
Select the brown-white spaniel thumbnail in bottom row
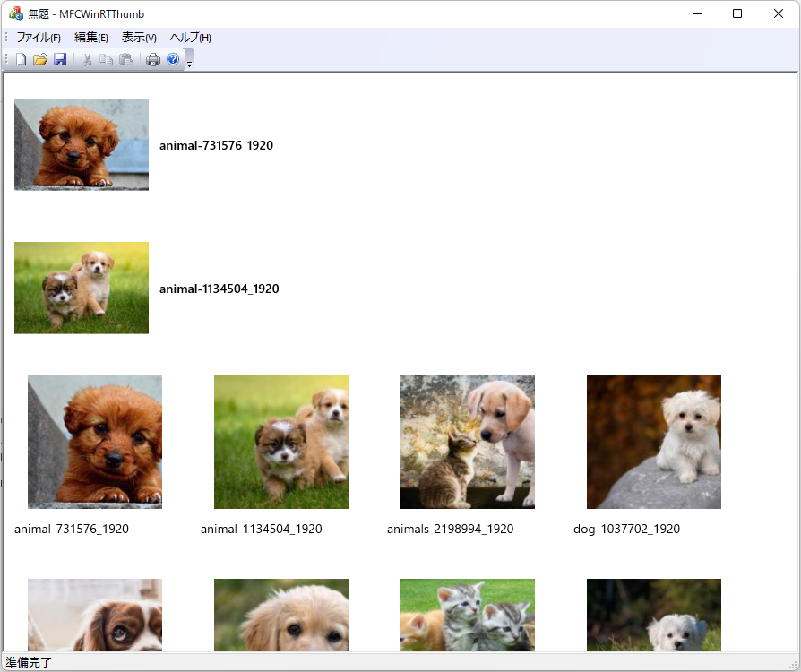95,615
